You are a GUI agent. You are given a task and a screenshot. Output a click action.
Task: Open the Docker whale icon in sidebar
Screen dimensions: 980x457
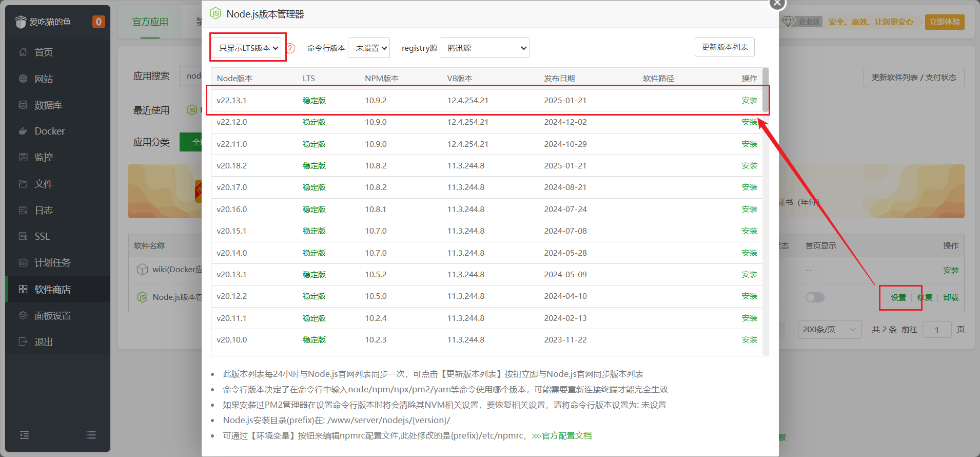23,131
